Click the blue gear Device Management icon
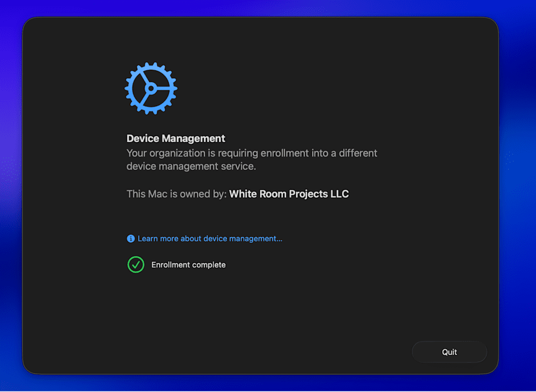The height and width of the screenshot is (392, 536). [x=151, y=88]
